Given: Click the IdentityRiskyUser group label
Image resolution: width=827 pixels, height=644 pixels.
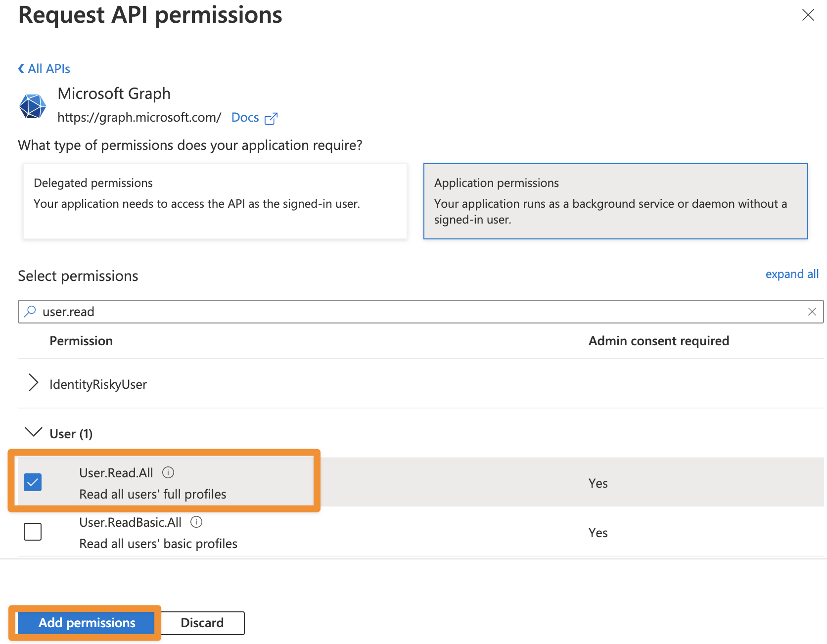Looking at the screenshot, I should [98, 384].
